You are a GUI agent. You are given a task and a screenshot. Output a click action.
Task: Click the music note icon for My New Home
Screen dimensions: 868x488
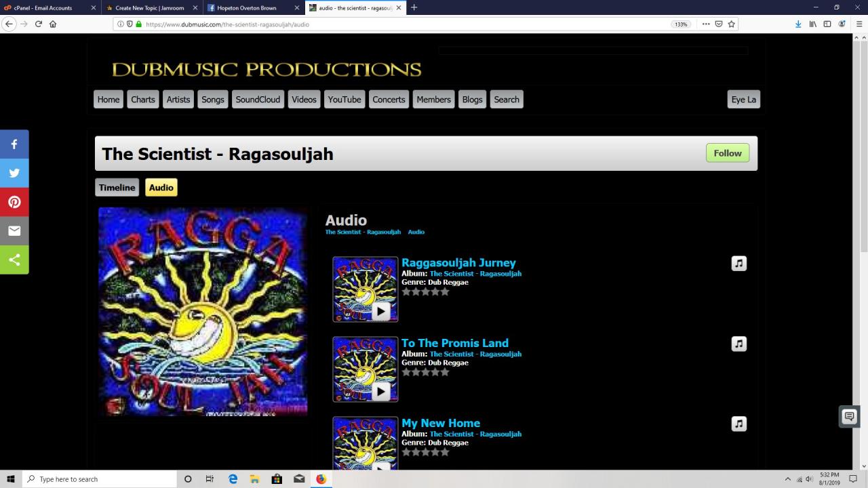point(739,424)
